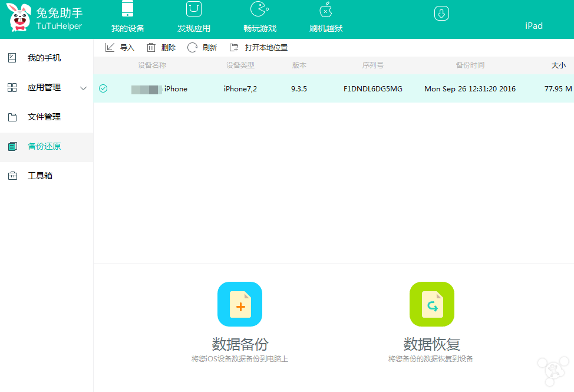
Task: Select 应用管理 sidebar label
Action: click(44, 87)
